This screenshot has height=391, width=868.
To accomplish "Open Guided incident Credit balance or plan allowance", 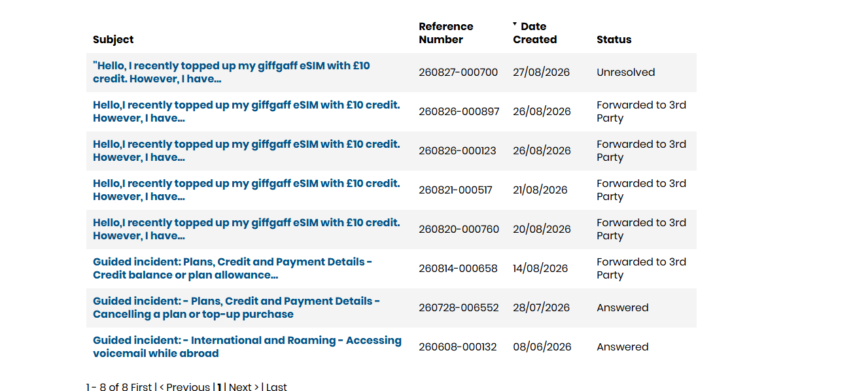I will 233,269.
